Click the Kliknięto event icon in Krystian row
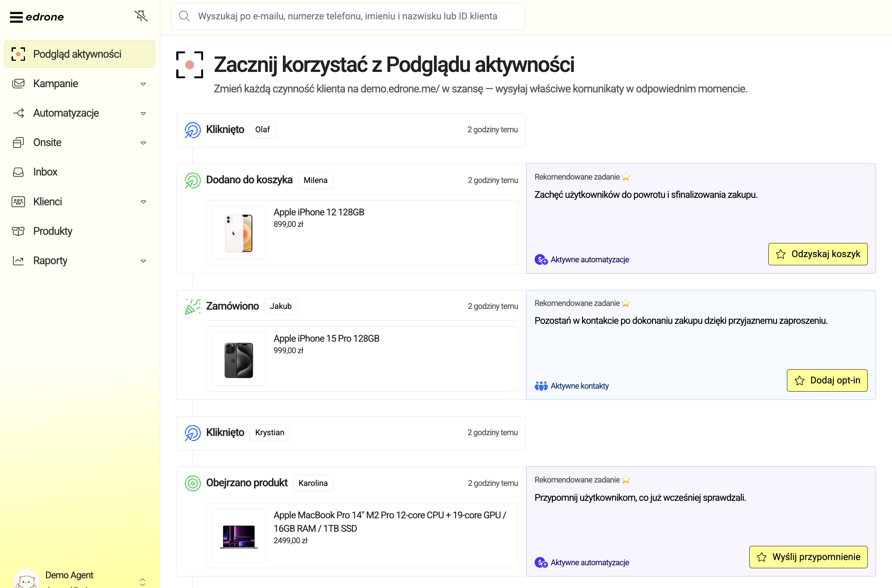This screenshot has width=892, height=588. tap(193, 433)
